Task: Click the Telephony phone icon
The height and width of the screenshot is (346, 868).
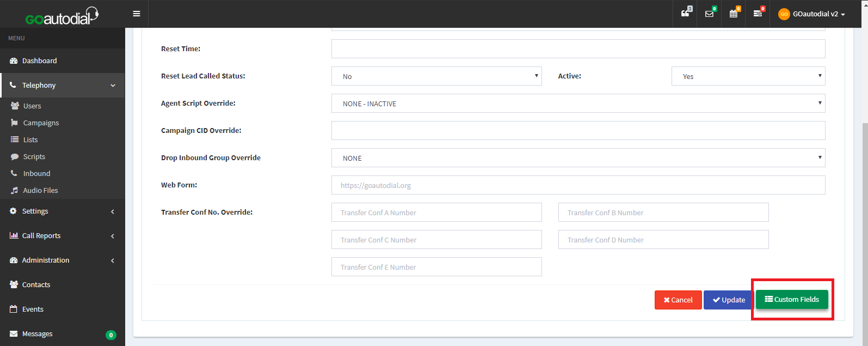Action: pyautogui.click(x=13, y=85)
